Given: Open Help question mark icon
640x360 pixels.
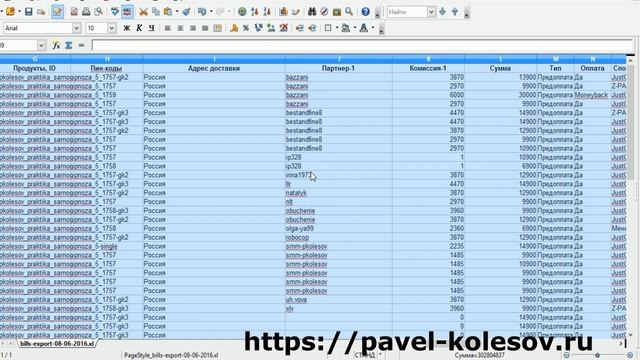Looking at the screenshot, I should click(x=366, y=12).
